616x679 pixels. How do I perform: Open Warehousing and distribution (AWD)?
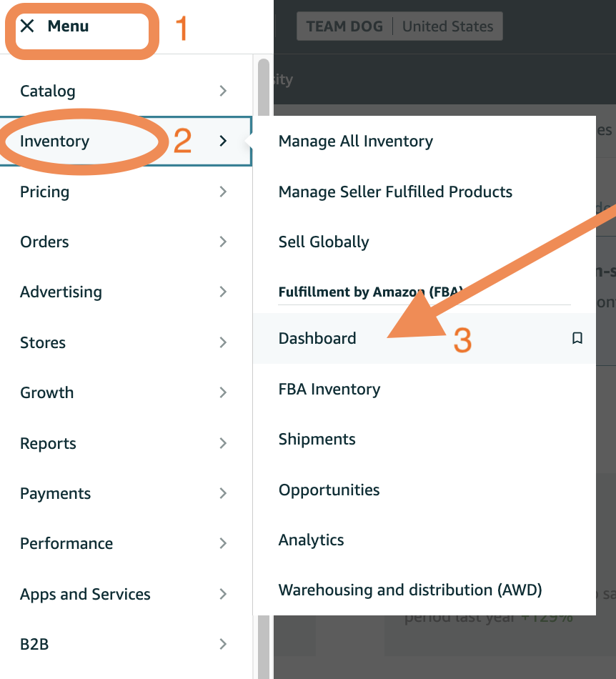[410, 590]
